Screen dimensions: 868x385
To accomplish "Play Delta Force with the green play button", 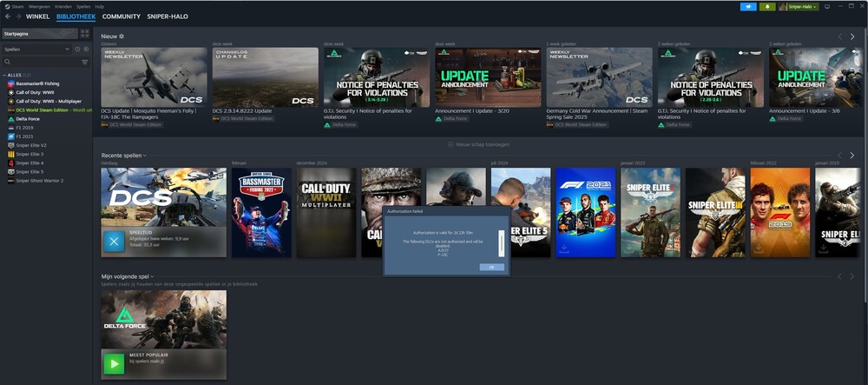I will tap(114, 364).
